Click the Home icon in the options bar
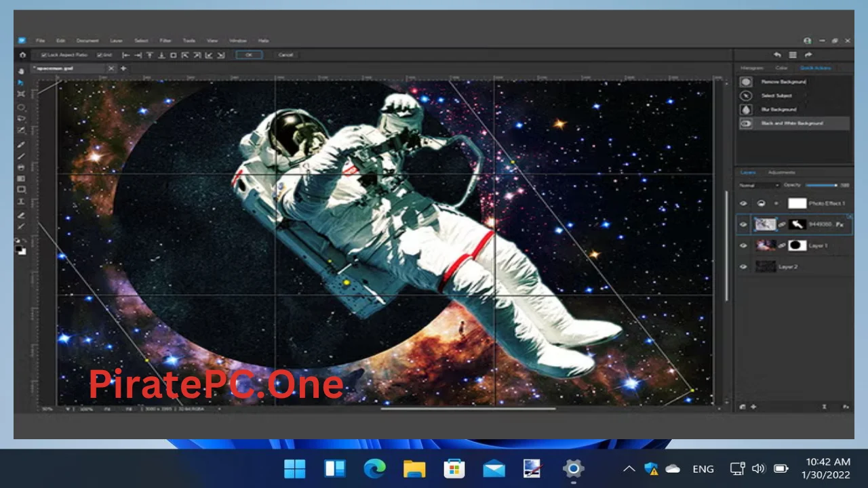The width and height of the screenshot is (868, 488). tap(22, 55)
